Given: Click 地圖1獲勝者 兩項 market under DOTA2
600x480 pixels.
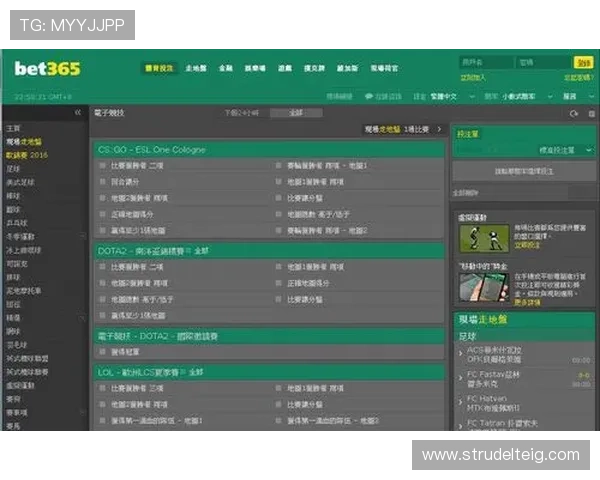Looking at the screenshot, I should 316,267.
